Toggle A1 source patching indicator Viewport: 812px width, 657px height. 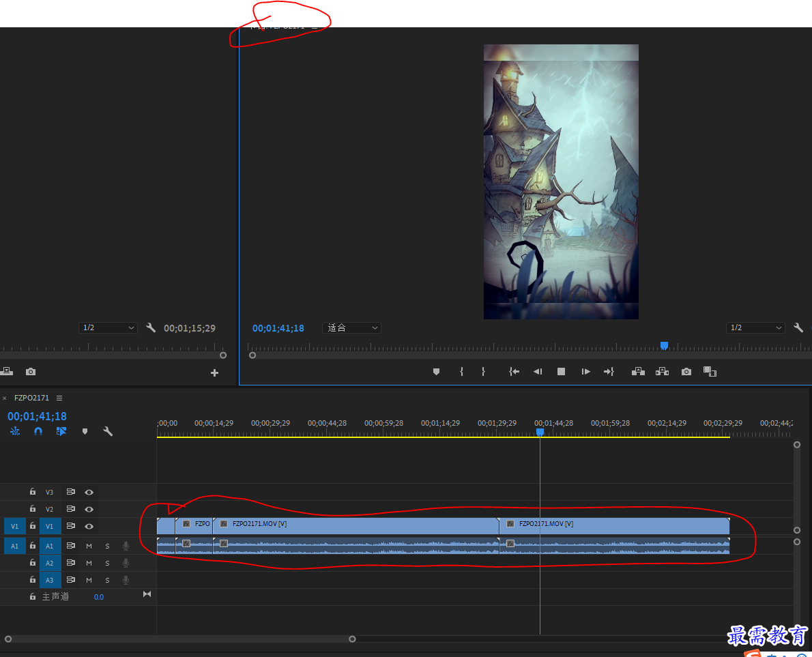(x=14, y=546)
